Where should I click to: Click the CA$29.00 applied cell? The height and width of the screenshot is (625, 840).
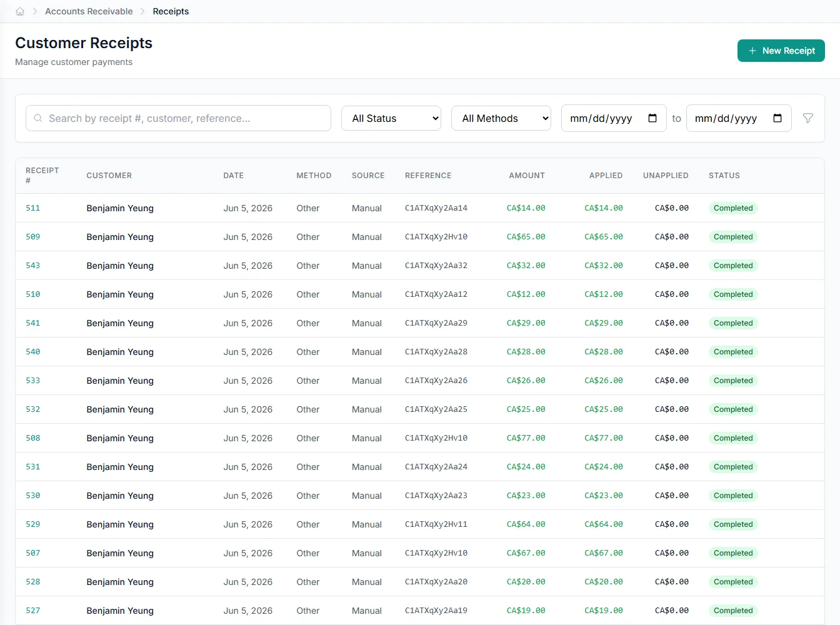(x=604, y=323)
